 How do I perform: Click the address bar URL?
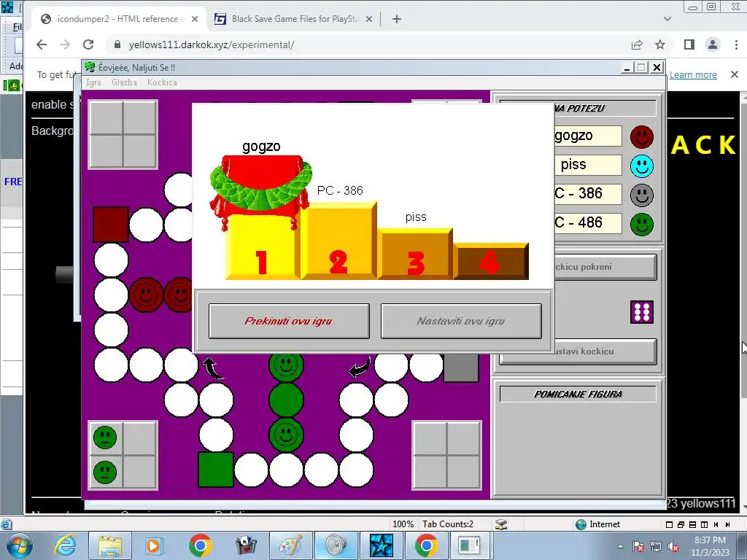click(x=212, y=44)
